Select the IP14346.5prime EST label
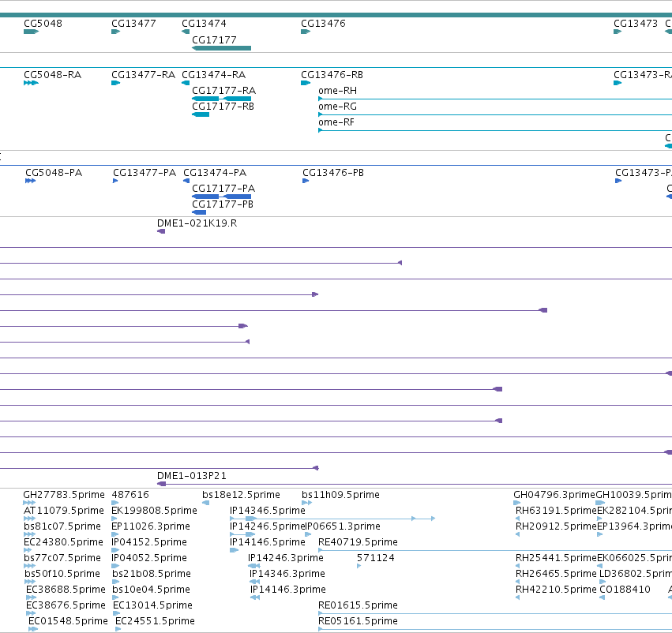Viewport: 672px width, 633px height. (268, 511)
